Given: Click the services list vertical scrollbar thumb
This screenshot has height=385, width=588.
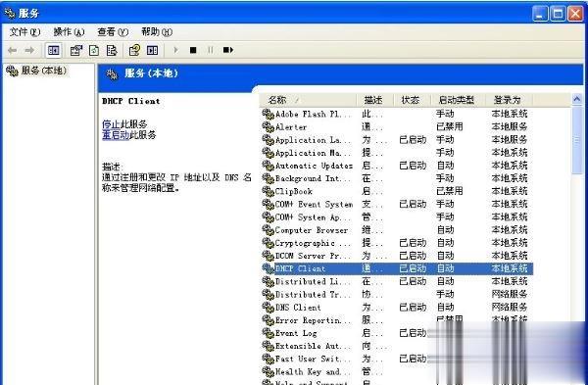Looking at the screenshot, I should pos(577,140).
